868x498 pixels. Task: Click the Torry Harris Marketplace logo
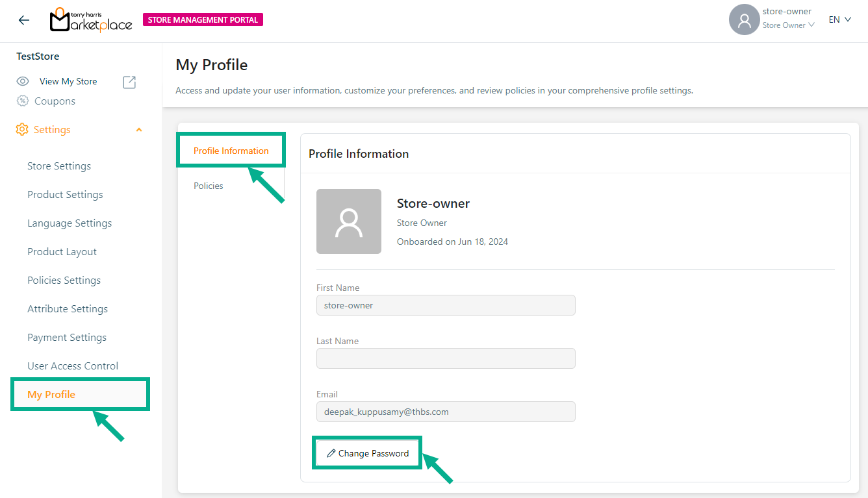(x=91, y=20)
